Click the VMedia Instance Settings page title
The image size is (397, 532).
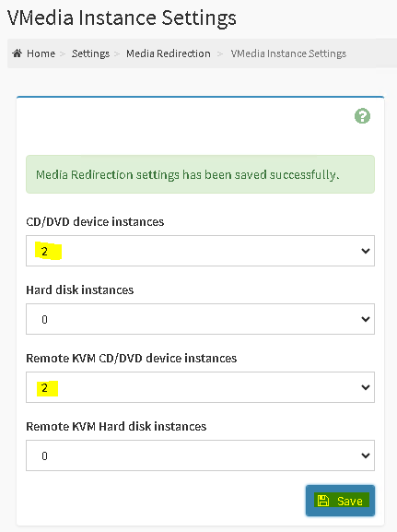(x=122, y=18)
